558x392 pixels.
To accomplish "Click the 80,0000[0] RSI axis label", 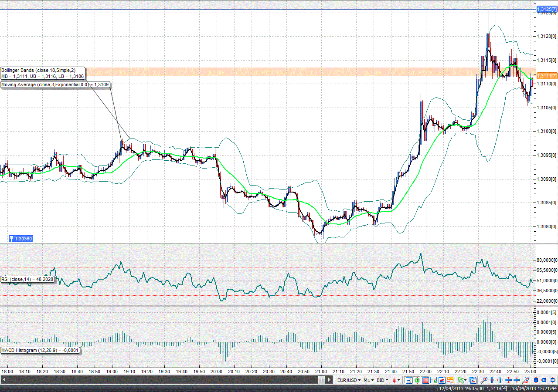I will (x=547, y=260).
